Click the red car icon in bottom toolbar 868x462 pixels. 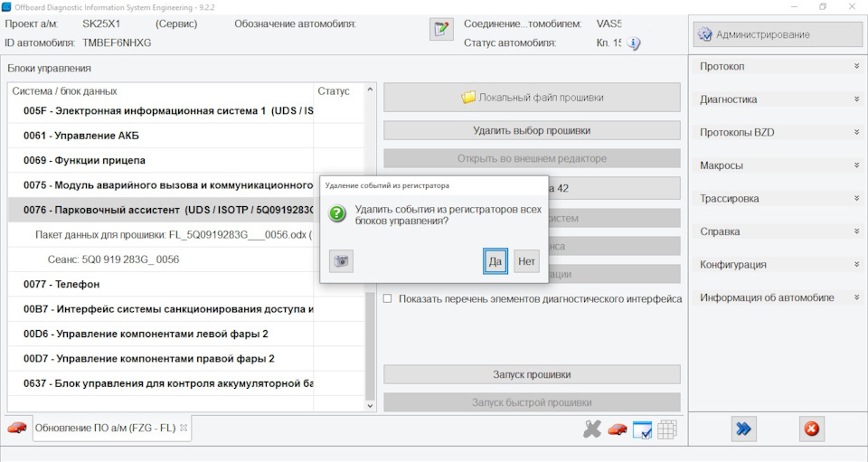click(618, 429)
